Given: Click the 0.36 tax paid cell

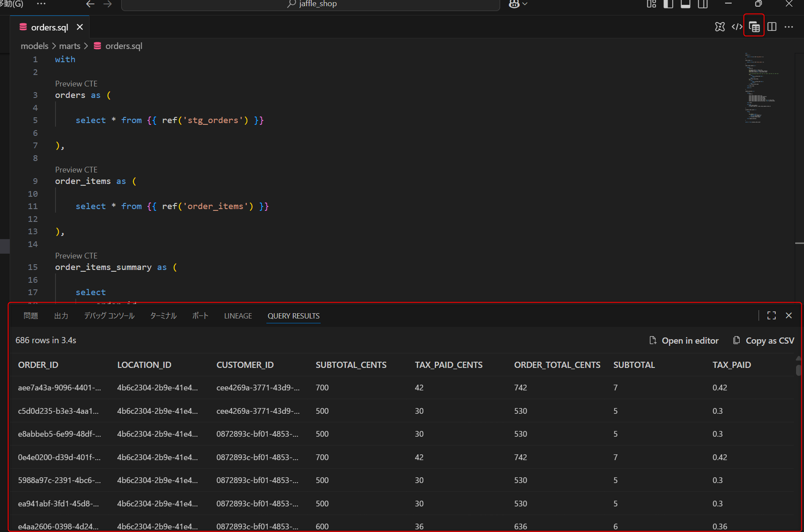Looking at the screenshot, I should coord(720,527).
